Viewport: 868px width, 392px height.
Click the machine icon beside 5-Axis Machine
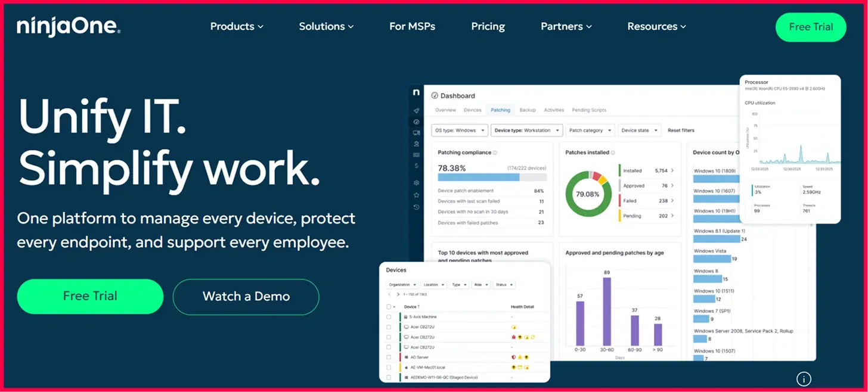tap(406, 317)
